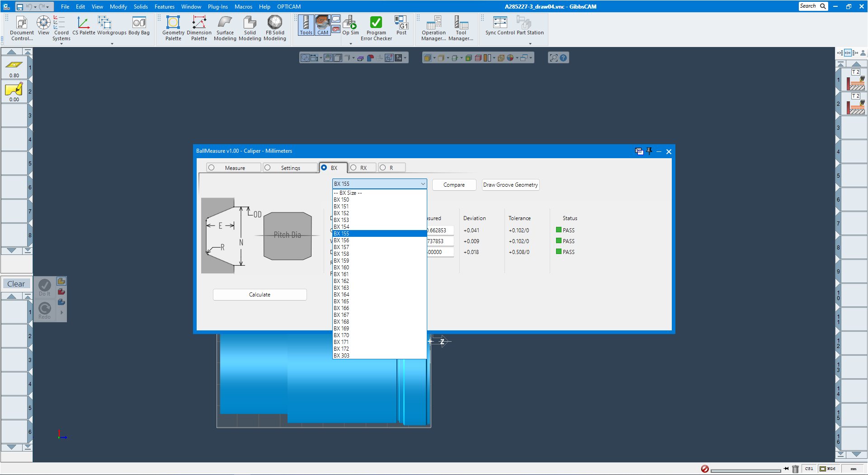Open the Tool Manager
Screen dimensions: 868x475
tap(461, 26)
